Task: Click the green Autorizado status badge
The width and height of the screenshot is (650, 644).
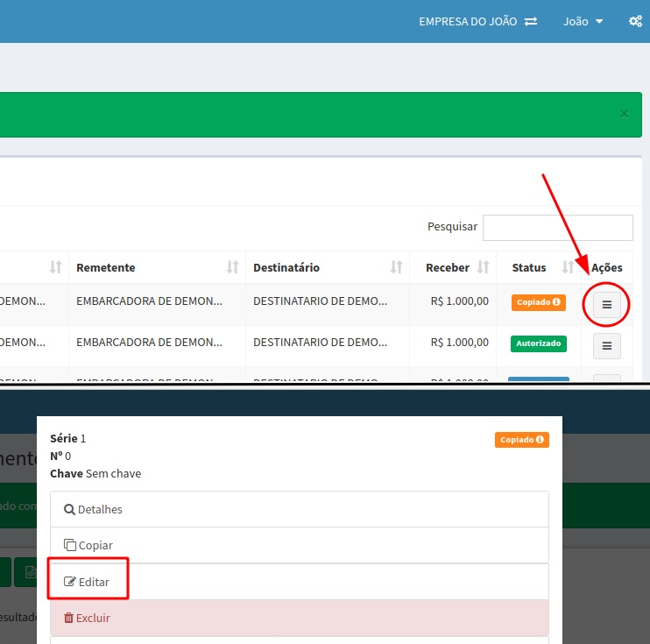Action: coord(538,343)
